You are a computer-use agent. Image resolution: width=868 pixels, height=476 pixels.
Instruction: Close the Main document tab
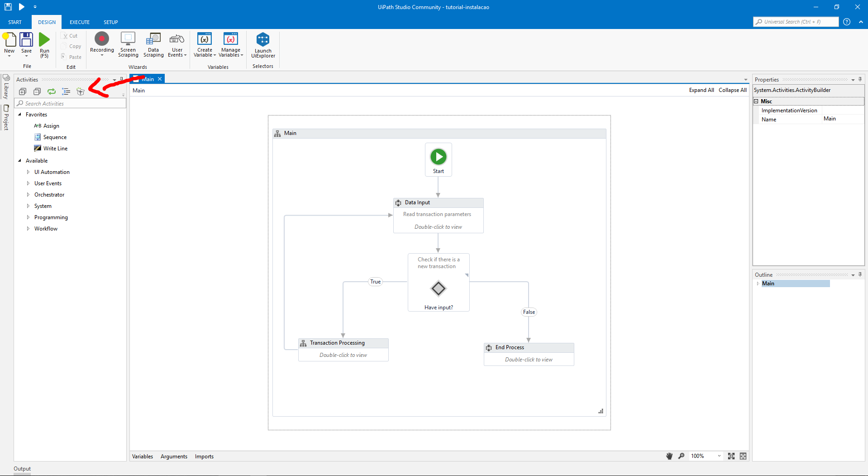click(x=160, y=79)
